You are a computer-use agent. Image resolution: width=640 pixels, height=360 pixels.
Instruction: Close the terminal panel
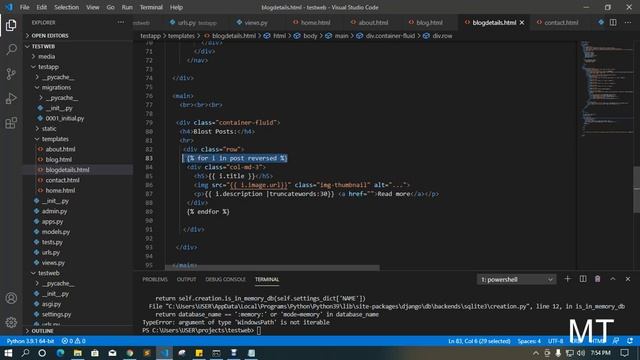click(x=628, y=279)
